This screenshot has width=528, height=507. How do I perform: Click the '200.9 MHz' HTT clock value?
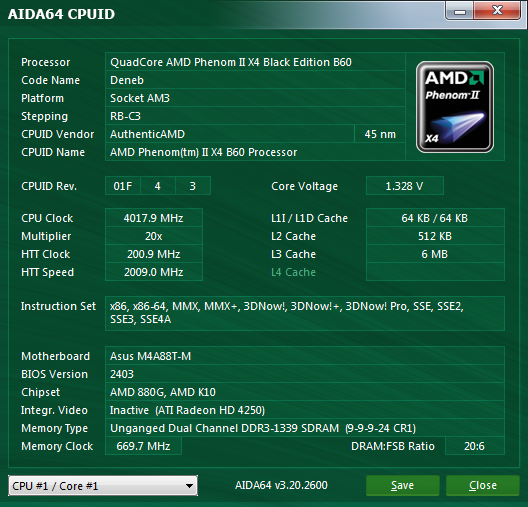coord(154,254)
